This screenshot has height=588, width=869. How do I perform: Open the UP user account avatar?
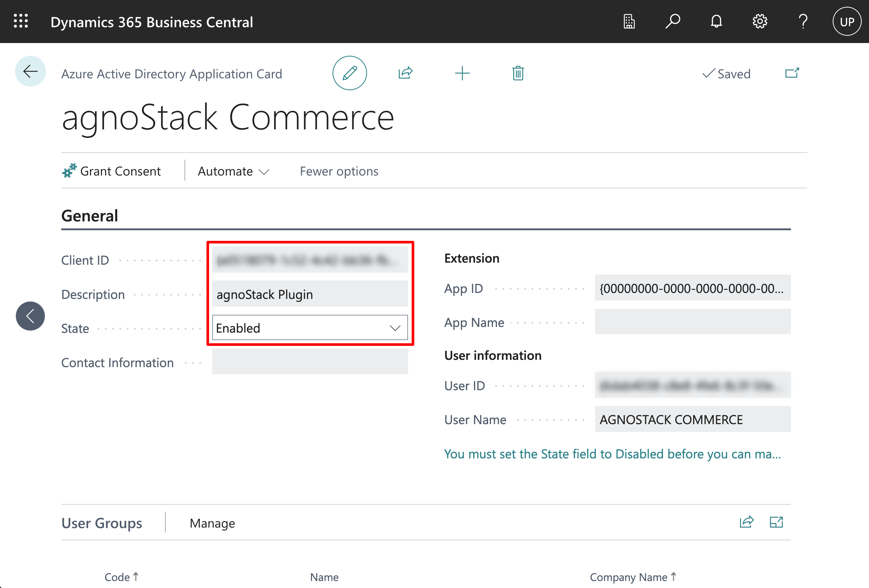(x=847, y=21)
